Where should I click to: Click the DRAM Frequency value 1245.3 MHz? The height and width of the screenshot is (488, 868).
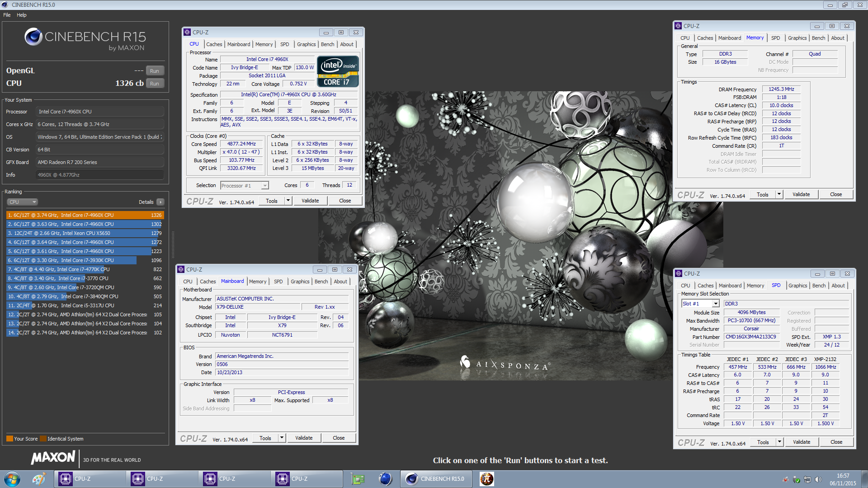pyautogui.click(x=781, y=89)
